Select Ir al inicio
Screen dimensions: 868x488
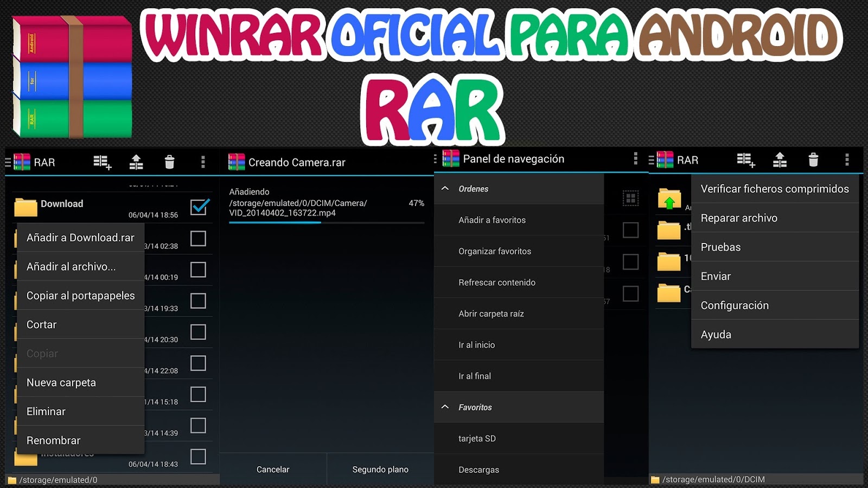coord(519,345)
